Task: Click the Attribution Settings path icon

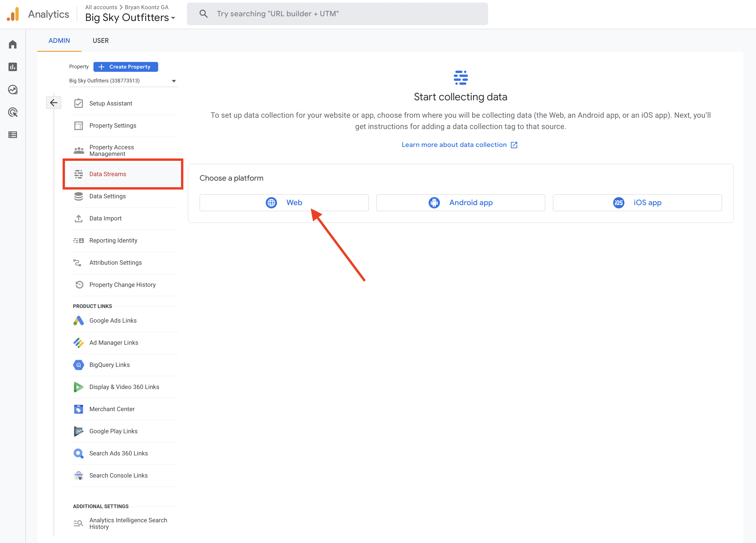Action: point(77,263)
